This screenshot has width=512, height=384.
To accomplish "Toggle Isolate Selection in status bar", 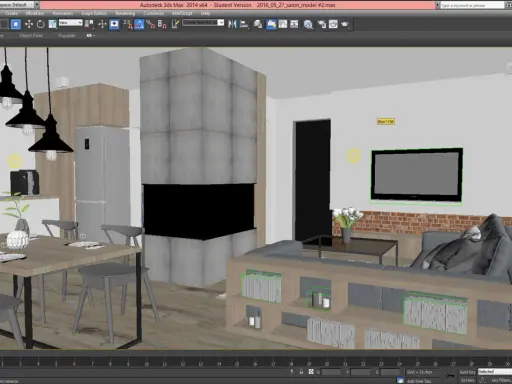I will click(x=292, y=372).
